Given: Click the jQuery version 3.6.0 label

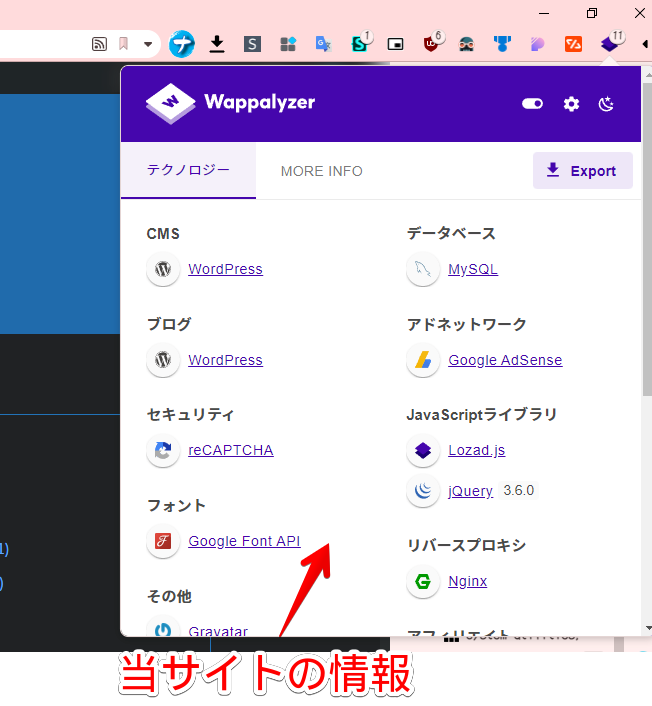Looking at the screenshot, I should pos(519,490).
